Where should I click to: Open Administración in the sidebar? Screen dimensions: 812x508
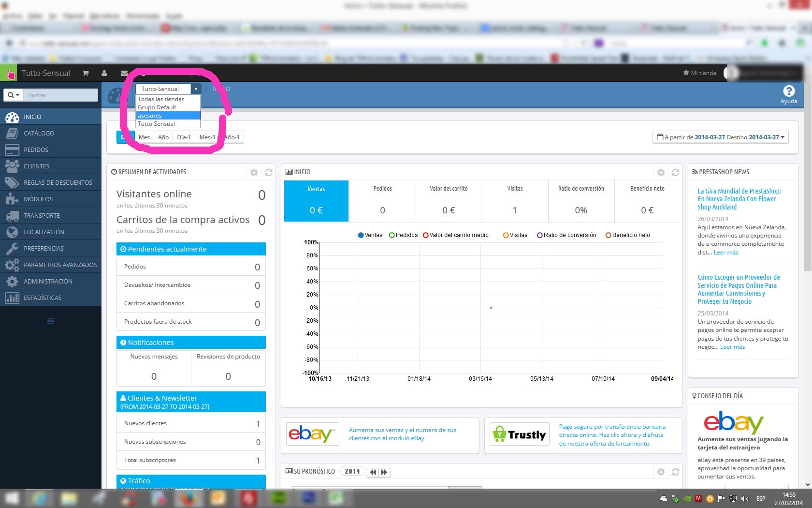(51, 281)
